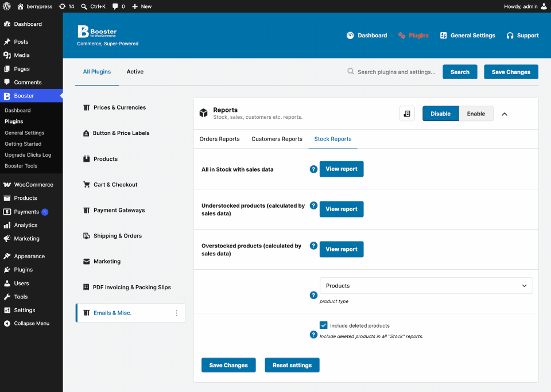Open Getting Started submenu link
Image resolution: width=551 pixels, height=392 pixels.
click(x=23, y=143)
